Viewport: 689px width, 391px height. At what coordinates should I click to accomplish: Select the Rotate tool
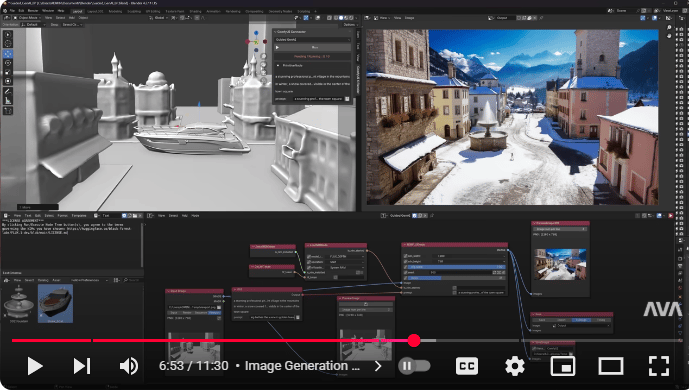pos(8,63)
